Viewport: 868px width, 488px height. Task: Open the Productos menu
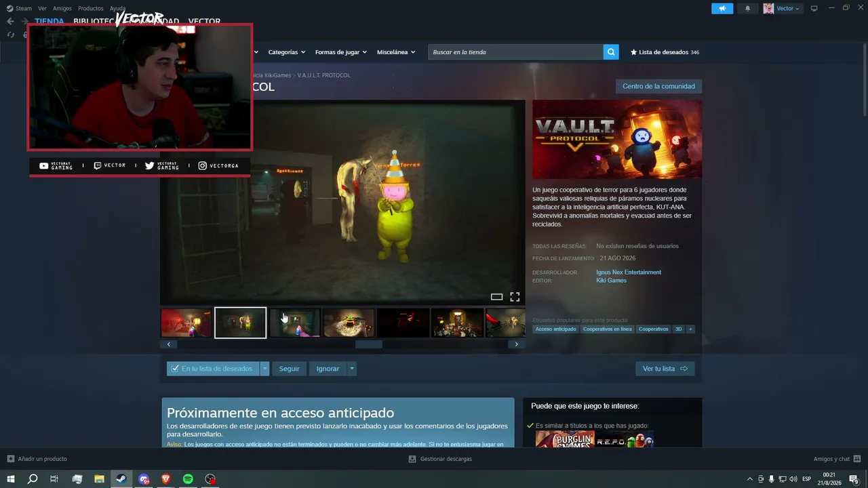pyautogui.click(x=91, y=8)
